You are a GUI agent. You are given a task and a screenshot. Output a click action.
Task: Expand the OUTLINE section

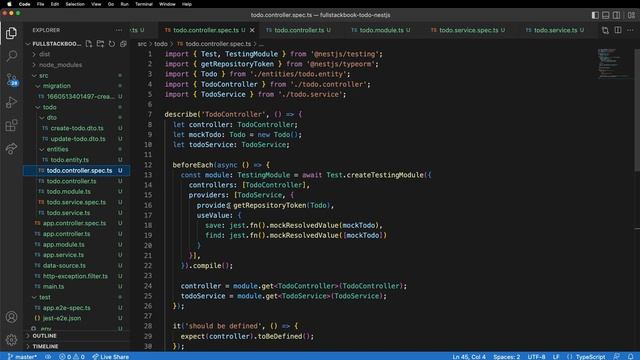click(x=77, y=336)
